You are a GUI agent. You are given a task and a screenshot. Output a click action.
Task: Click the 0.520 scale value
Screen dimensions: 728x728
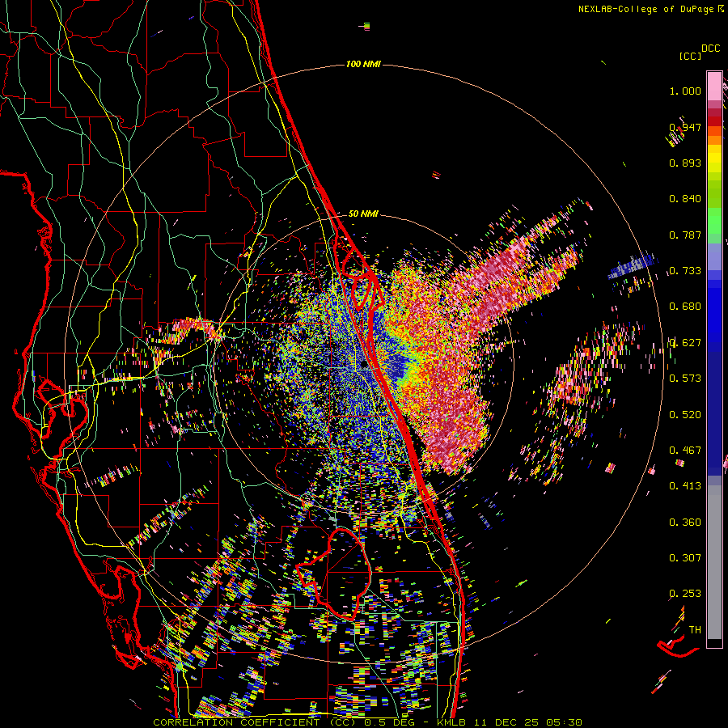tap(685, 415)
